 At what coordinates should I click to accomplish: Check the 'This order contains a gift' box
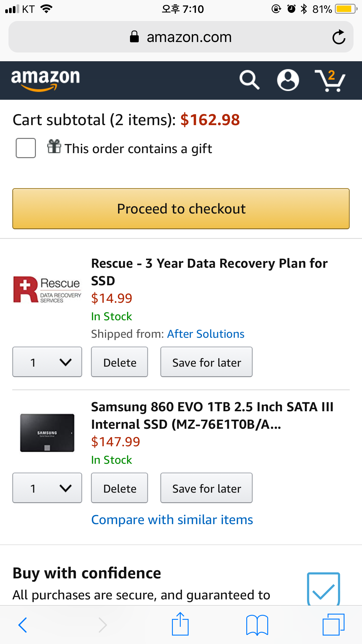click(x=26, y=148)
